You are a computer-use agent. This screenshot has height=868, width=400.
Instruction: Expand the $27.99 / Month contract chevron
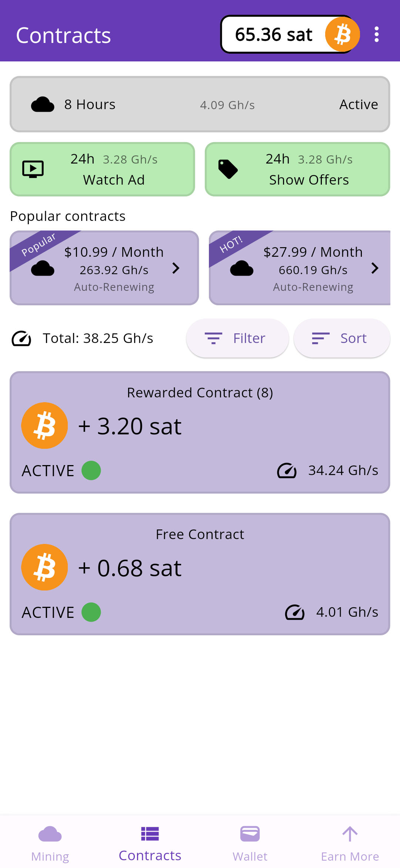point(375,268)
